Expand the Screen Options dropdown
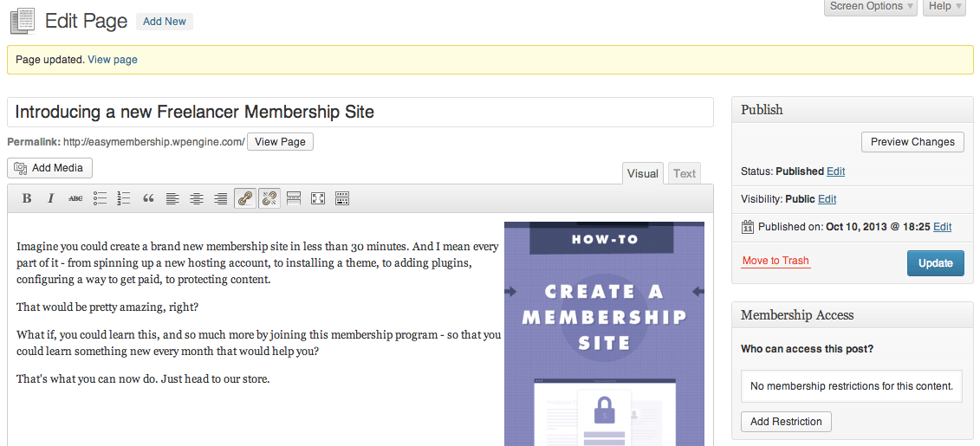 coord(871,7)
